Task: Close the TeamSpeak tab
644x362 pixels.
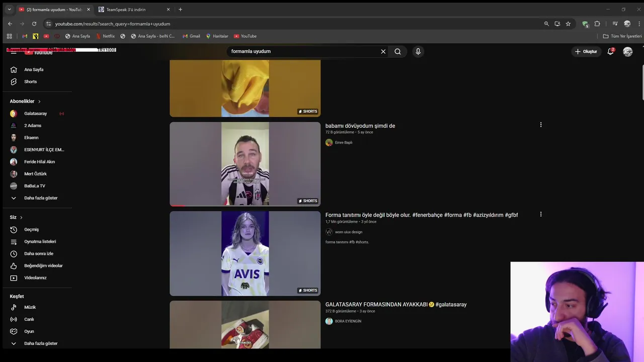Action: pyautogui.click(x=168, y=10)
